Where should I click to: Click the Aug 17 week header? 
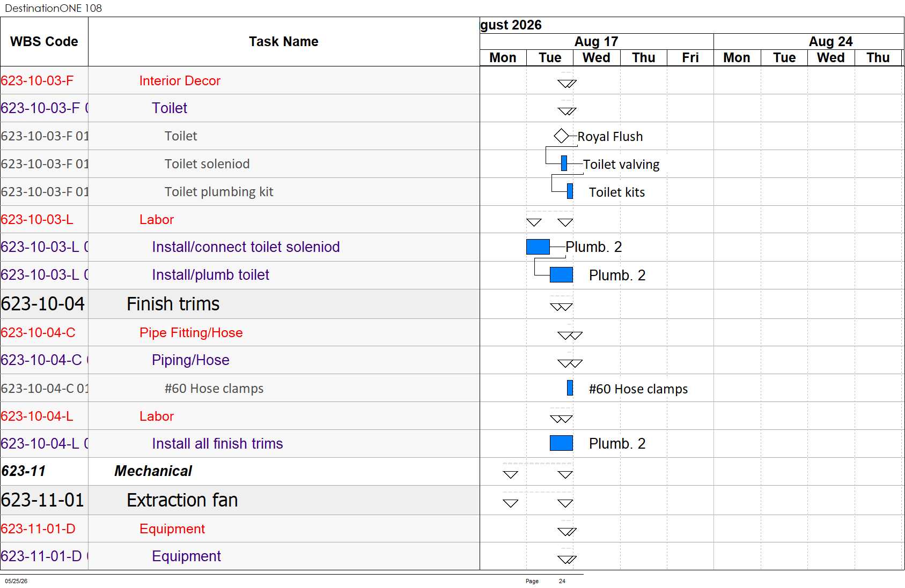click(x=597, y=41)
